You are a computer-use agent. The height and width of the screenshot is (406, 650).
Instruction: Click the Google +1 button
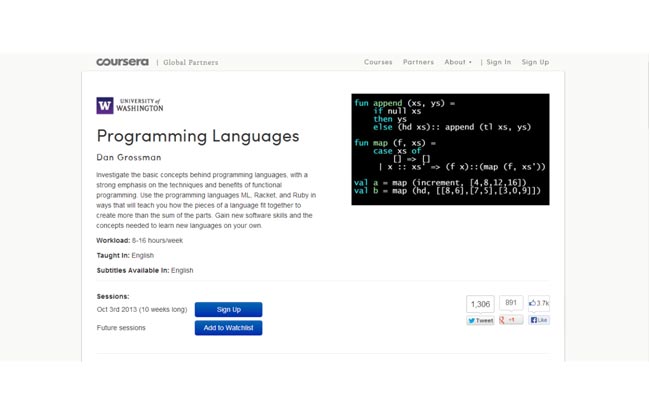tap(511, 320)
